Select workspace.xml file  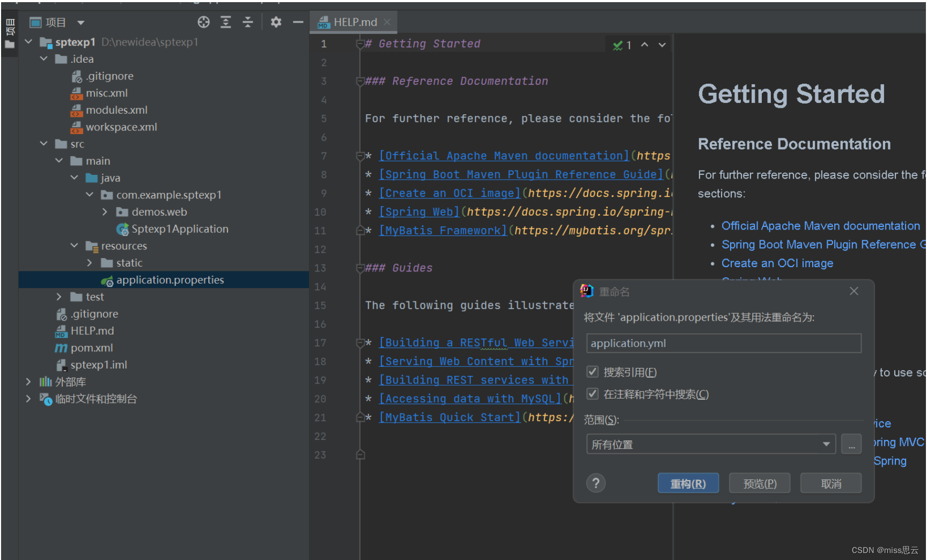click(121, 127)
